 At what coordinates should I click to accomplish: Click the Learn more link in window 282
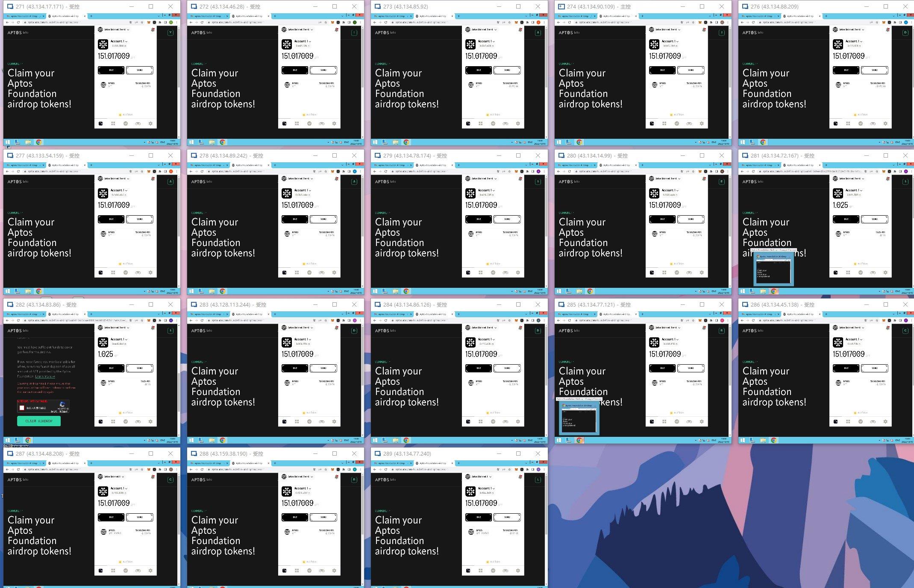[45, 377]
